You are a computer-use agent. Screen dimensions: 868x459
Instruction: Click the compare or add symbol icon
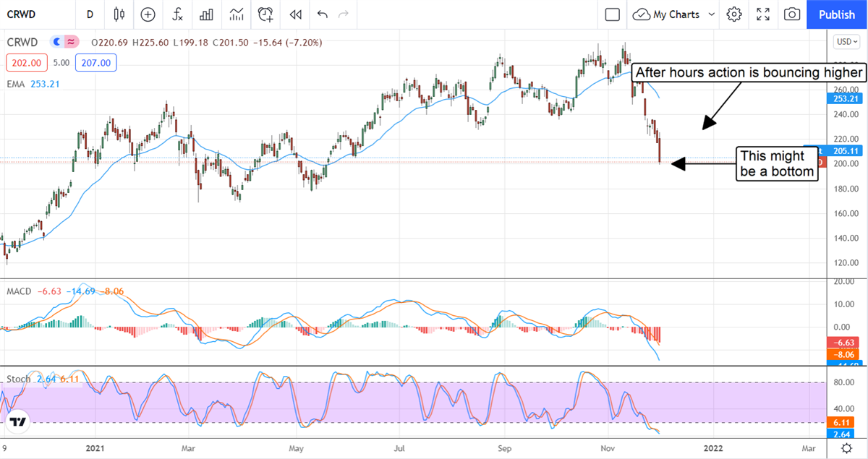click(148, 14)
